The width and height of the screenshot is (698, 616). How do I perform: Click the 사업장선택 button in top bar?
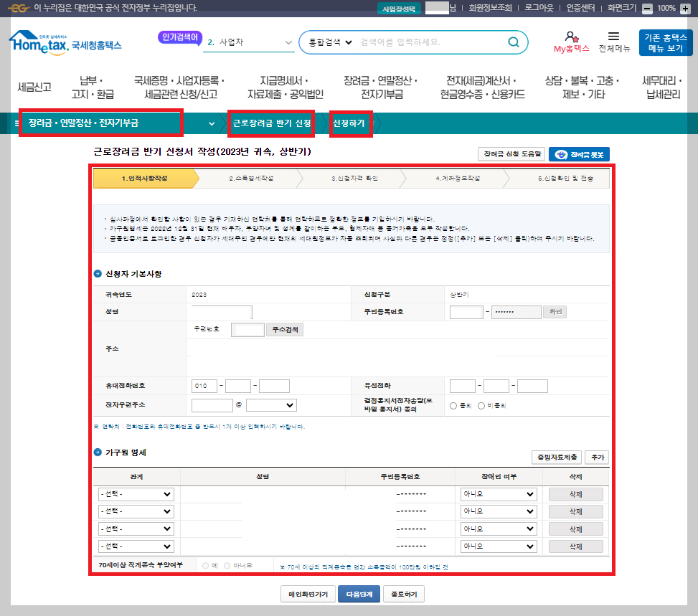399,9
